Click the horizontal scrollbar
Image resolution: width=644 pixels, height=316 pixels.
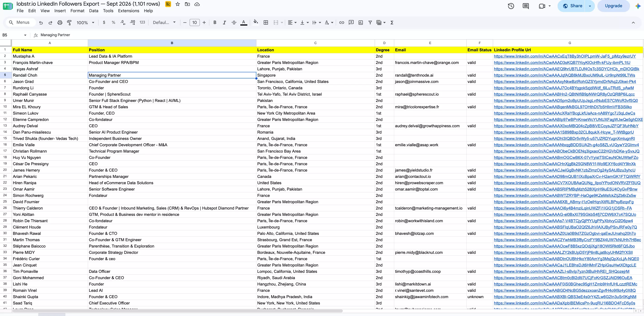(177, 311)
